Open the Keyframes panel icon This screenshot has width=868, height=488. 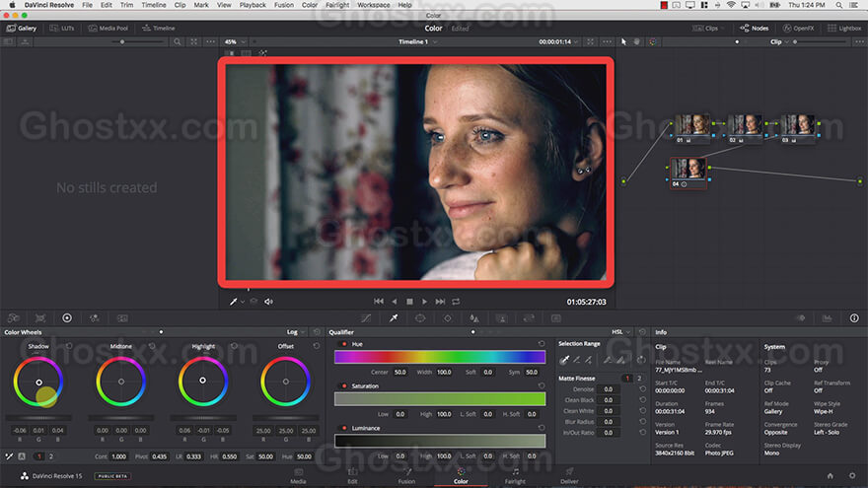tap(801, 318)
